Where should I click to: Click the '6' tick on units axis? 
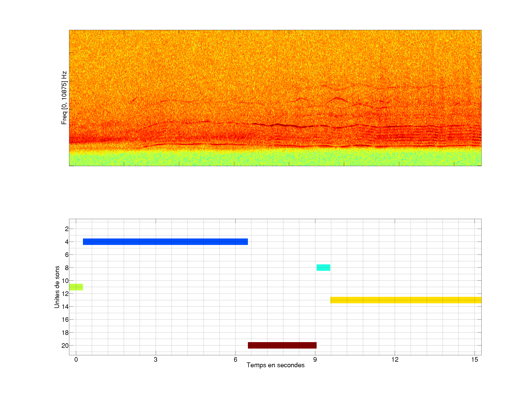(x=67, y=255)
